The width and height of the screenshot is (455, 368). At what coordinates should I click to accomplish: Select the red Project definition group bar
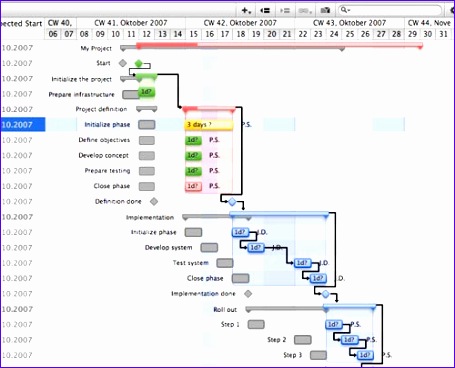pos(209,109)
